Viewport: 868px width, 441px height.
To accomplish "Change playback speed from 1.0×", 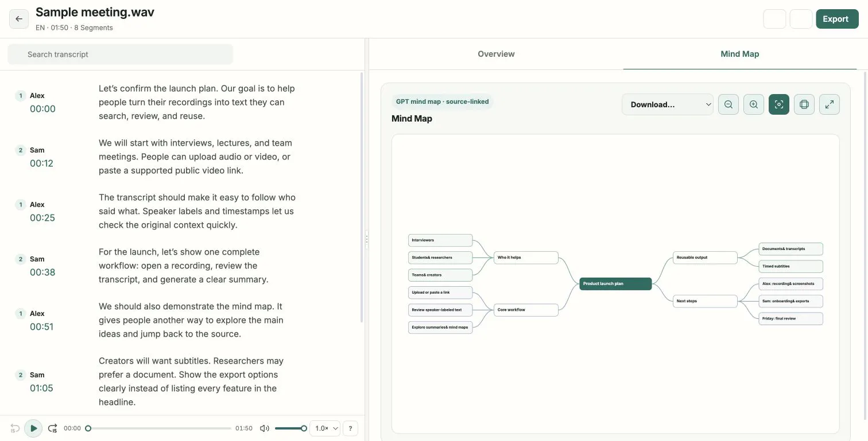I will [x=325, y=428].
